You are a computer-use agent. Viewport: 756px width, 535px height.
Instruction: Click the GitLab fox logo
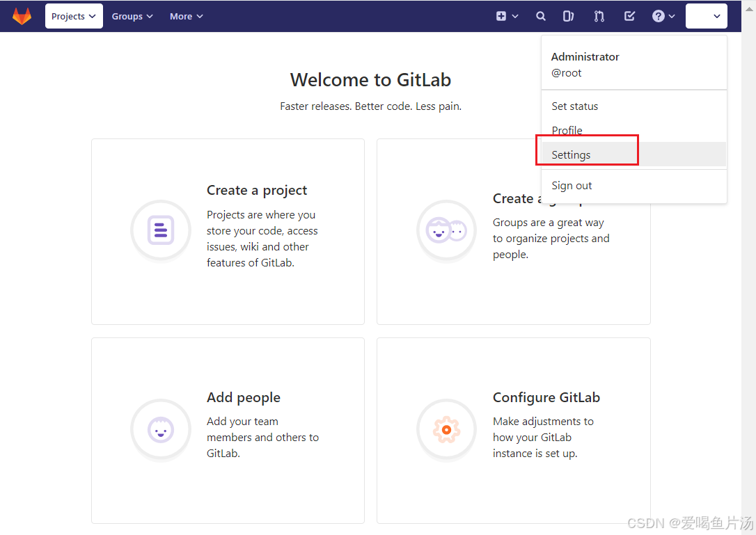coord(22,16)
